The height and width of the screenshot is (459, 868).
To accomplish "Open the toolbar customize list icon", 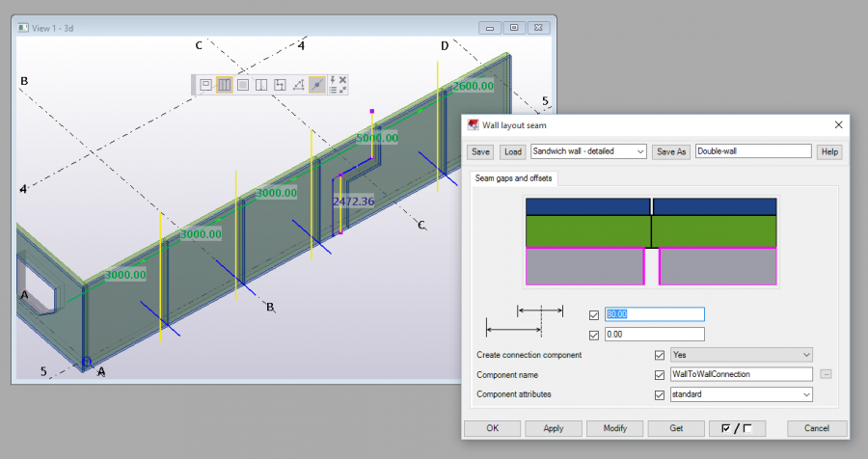I will pos(333,90).
